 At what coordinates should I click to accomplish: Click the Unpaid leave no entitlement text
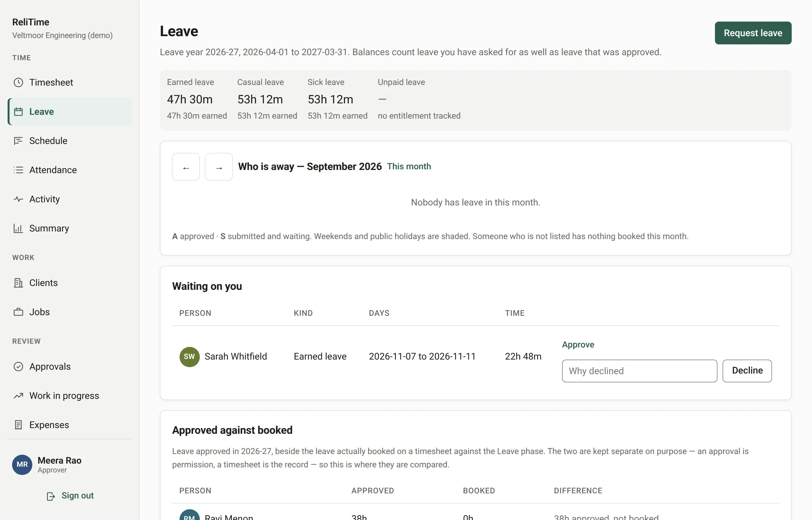click(x=419, y=116)
